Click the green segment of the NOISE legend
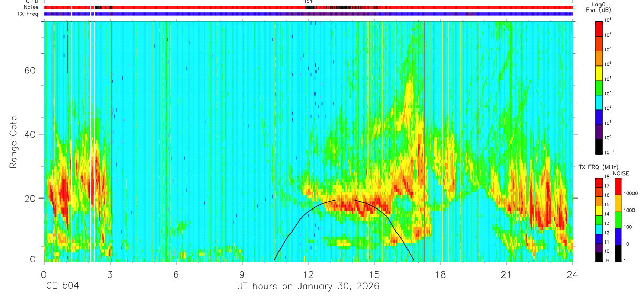 click(x=617, y=220)
